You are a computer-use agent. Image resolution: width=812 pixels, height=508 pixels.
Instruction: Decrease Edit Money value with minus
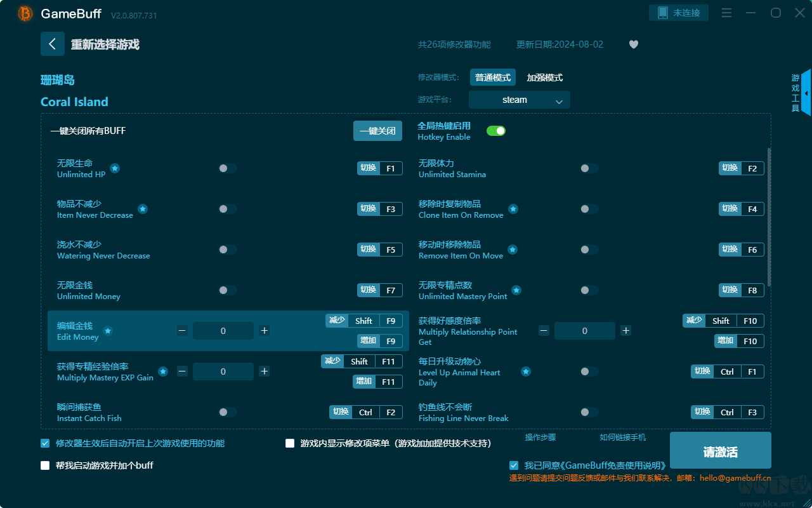182,331
